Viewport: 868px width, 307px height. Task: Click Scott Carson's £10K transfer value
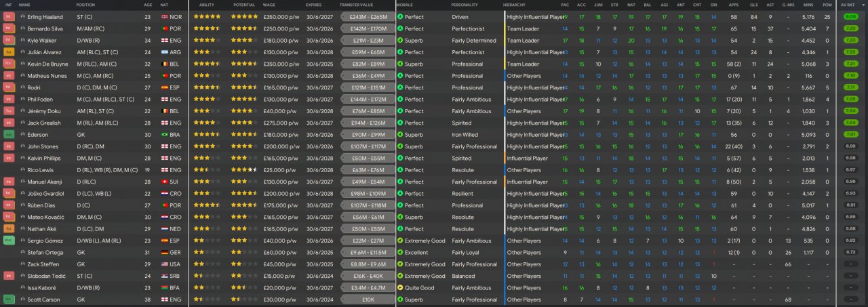click(x=368, y=300)
